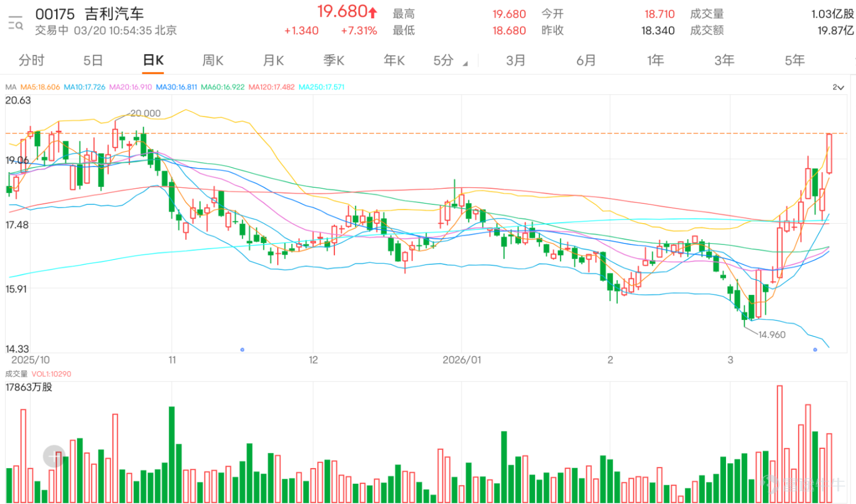Set chart range to 1年
This screenshot has width=856, height=504.
(x=655, y=60)
